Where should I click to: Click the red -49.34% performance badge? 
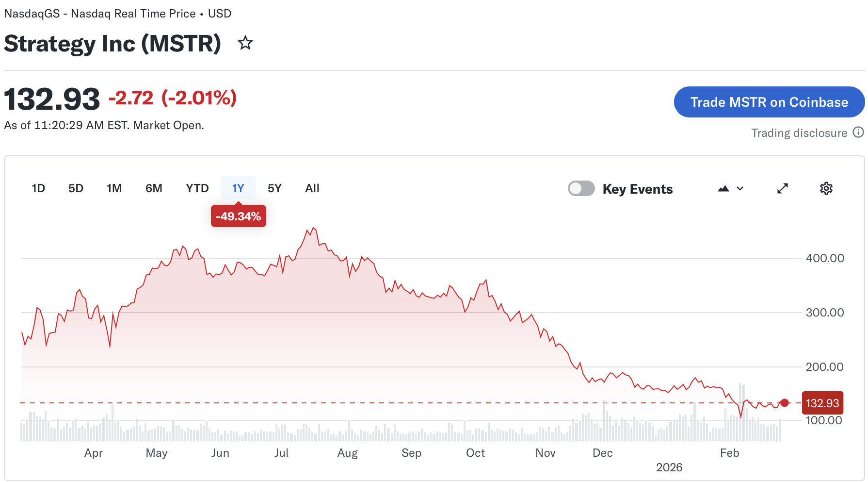238,216
